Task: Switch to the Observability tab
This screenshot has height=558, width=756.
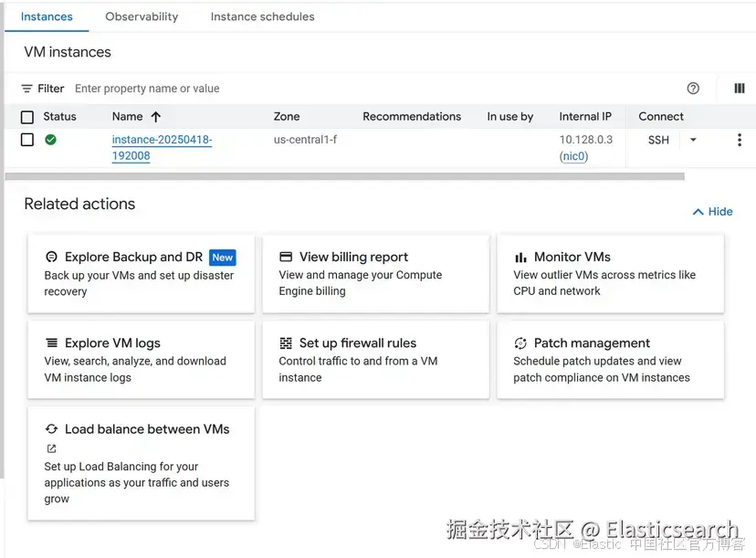Action: [142, 16]
